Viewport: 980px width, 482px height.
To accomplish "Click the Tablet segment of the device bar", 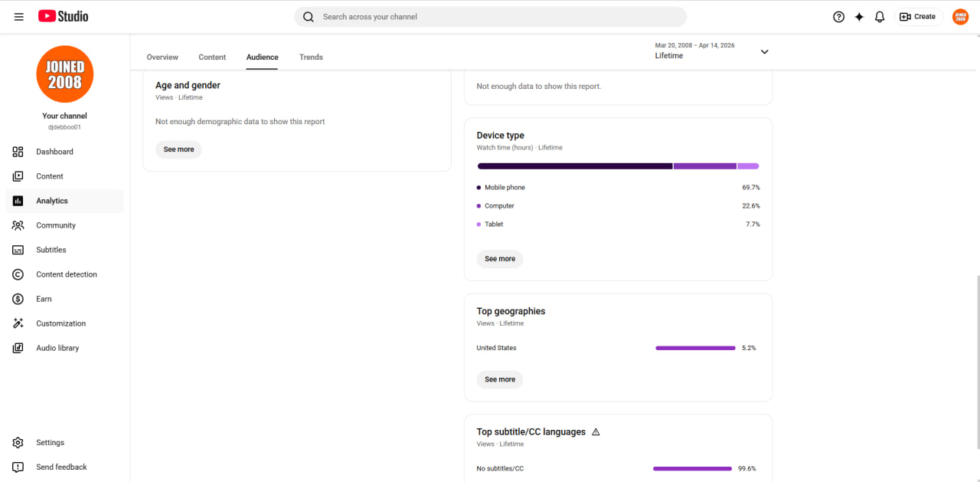I will tap(748, 166).
